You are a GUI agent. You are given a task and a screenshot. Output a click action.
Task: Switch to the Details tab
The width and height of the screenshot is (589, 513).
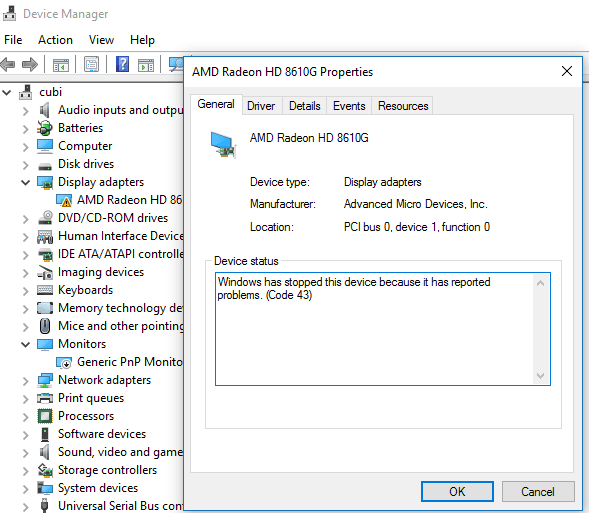point(305,106)
